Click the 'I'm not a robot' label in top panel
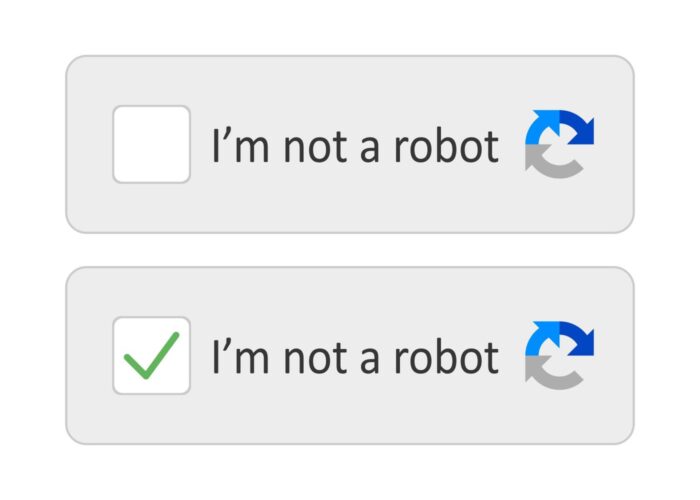 (x=355, y=146)
